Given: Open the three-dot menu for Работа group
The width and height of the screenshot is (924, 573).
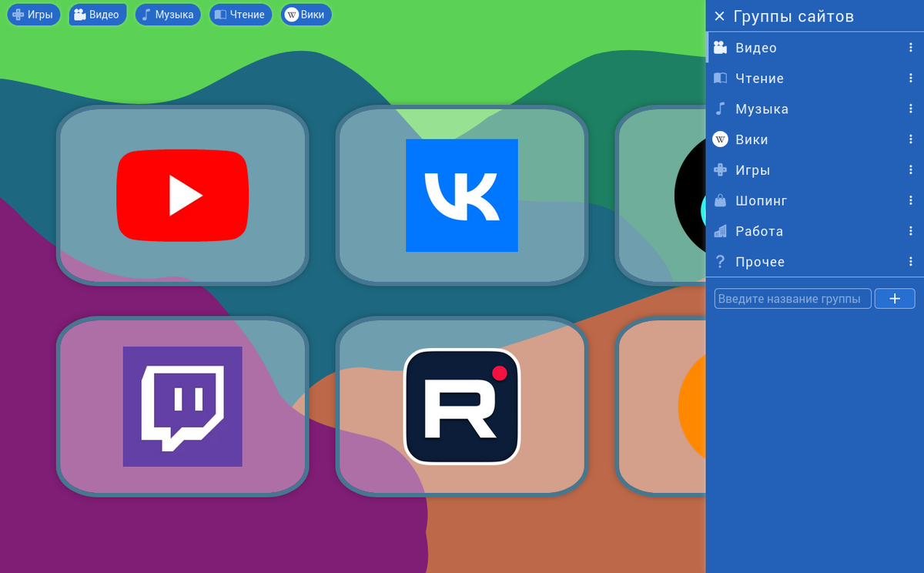Looking at the screenshot, I should pyautogui.click(x=911, y=231).
